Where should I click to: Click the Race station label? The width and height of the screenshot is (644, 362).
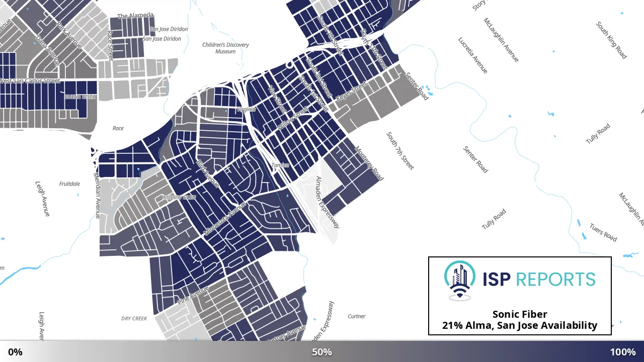pyautogui.click(x=118, y=128)
